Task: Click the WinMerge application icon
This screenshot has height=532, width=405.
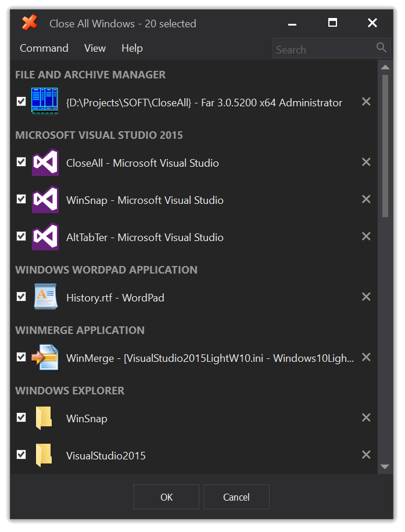Action: click(x=45, y=357)
